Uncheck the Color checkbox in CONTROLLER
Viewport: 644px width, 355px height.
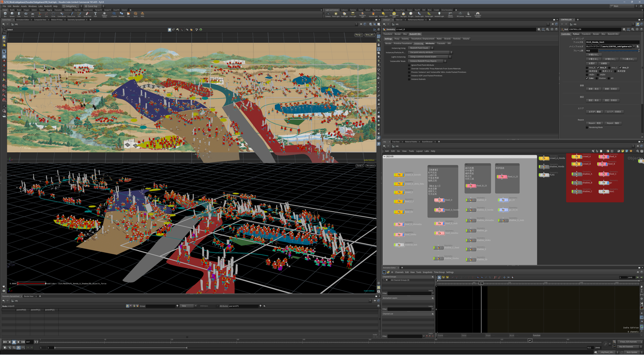pos(587,78)
